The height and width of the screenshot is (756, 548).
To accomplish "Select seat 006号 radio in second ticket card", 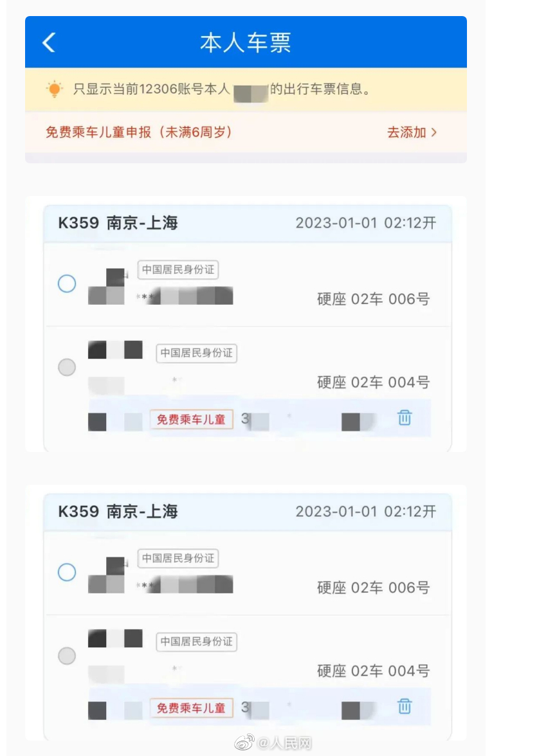I will coord(67,572).
